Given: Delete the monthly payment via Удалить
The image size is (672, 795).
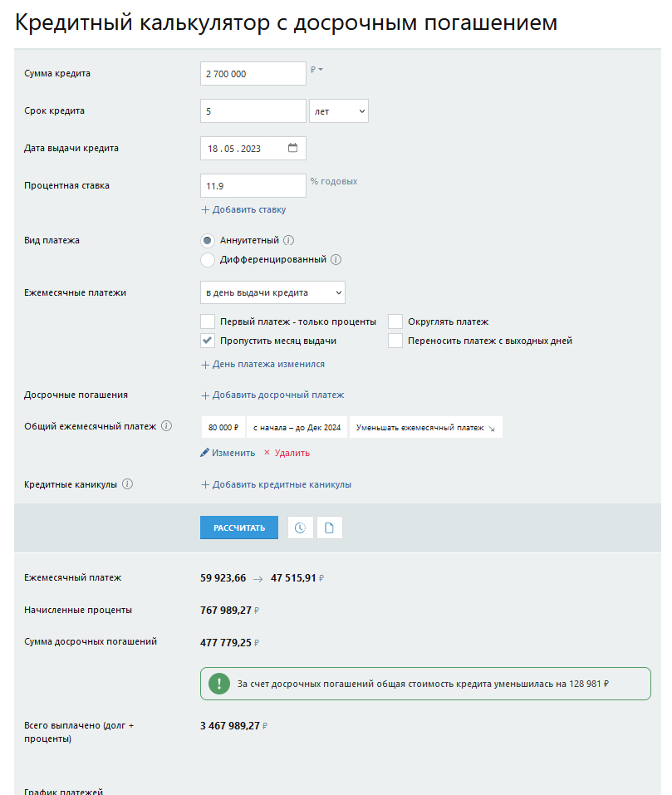Looking at the screenshot, I should pos(287,453).
